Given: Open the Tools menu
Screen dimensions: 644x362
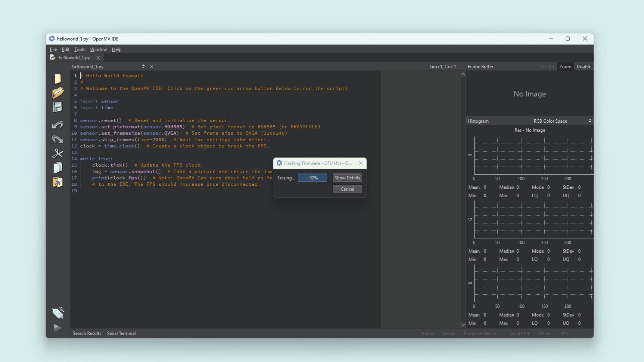Looking at the screenshot, I should click(79, 49).
